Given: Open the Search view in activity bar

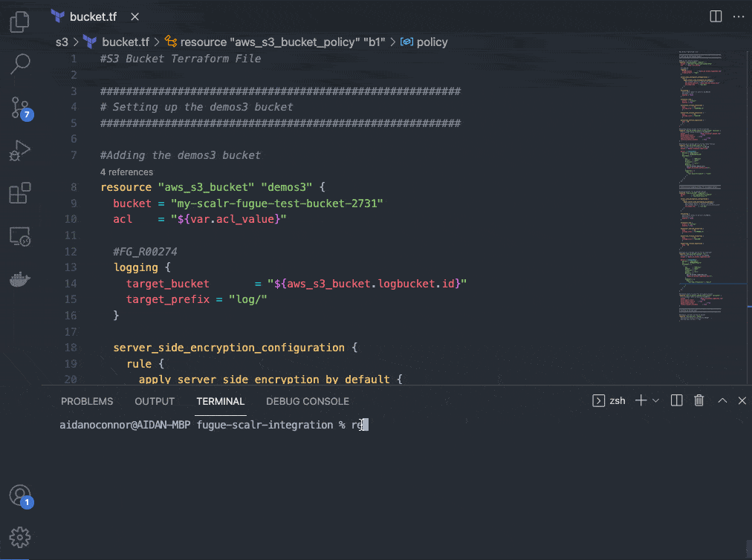Looking at the screenshot, I should click(19, 64).
